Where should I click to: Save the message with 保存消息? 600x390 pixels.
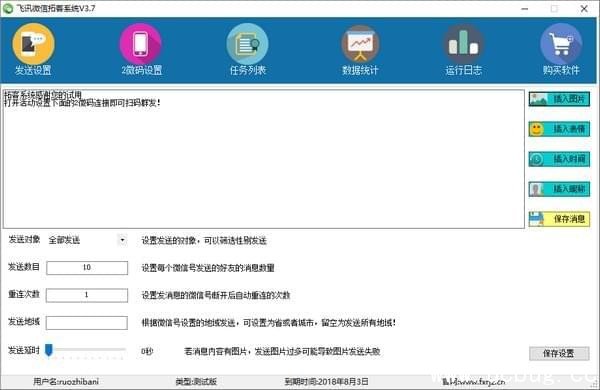click(559, 219)
